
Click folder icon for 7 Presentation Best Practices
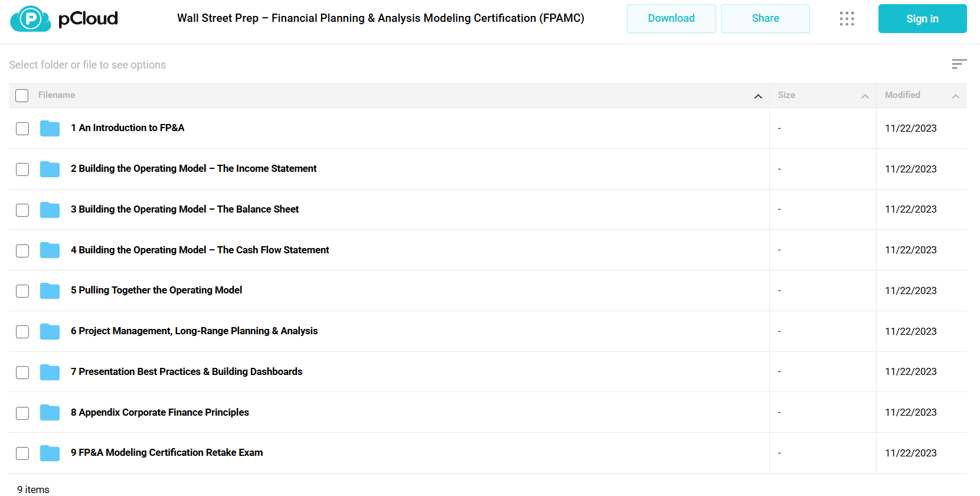[50, 372]
